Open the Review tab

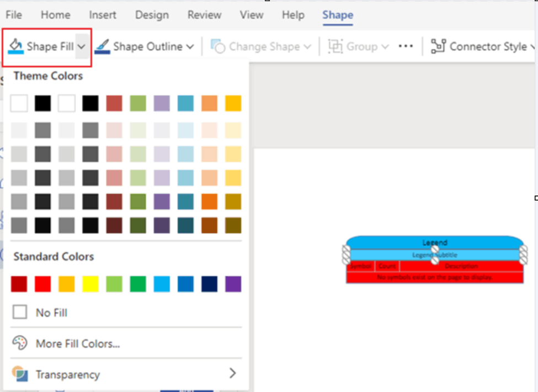[x=204, y=15]
